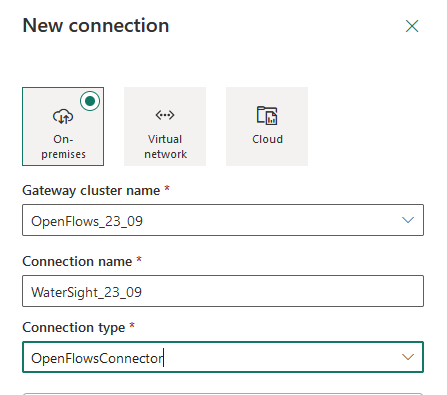Click the Virtual network label text
The width and height of the screenshot is (447, 395).
coord(165,147)
